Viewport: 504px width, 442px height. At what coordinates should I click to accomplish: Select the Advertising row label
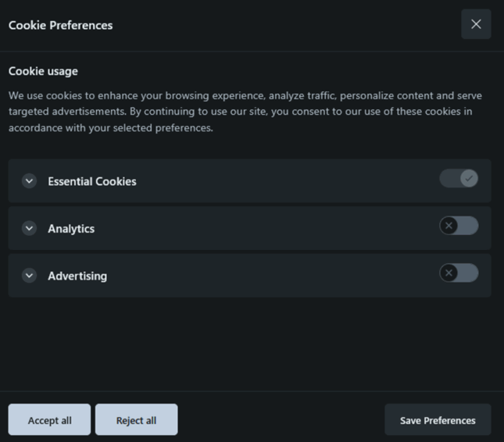point(77,276)
